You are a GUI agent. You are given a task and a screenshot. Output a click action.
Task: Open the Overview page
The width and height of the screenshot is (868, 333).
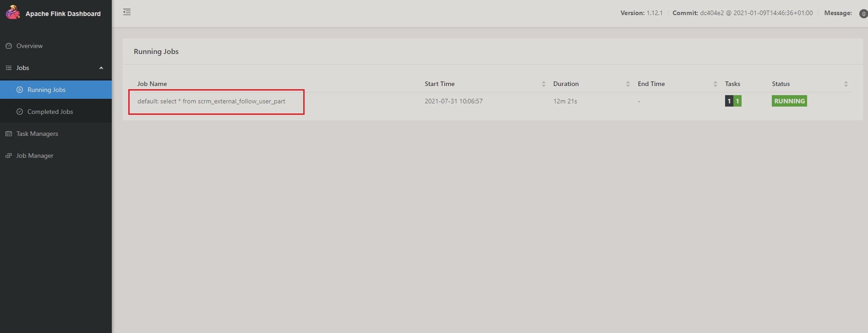(56, 46)
